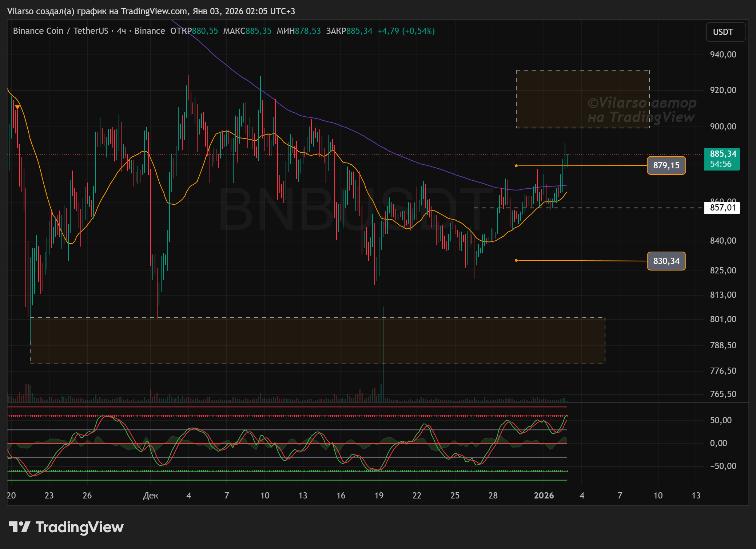
Task: Click the 879,15 price level label
Action: point(666,165)
